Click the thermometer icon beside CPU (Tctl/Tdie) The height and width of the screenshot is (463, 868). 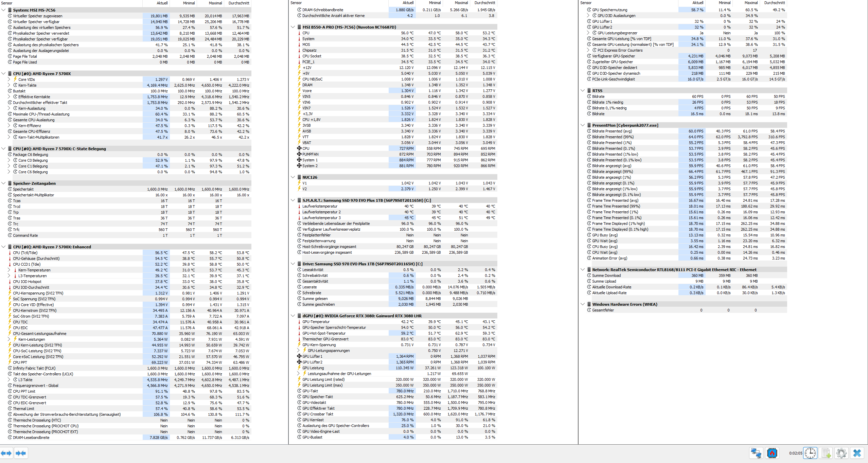(10, 253)
